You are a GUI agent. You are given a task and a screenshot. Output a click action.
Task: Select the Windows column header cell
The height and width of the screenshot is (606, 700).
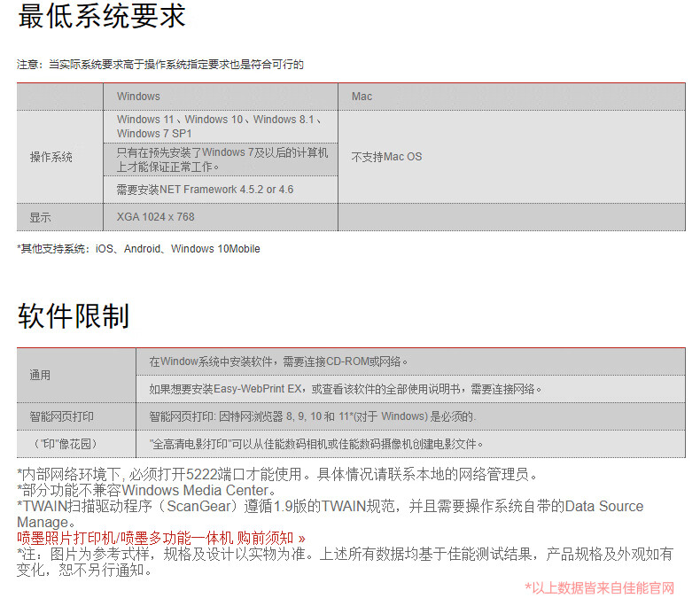pos(221,97)
